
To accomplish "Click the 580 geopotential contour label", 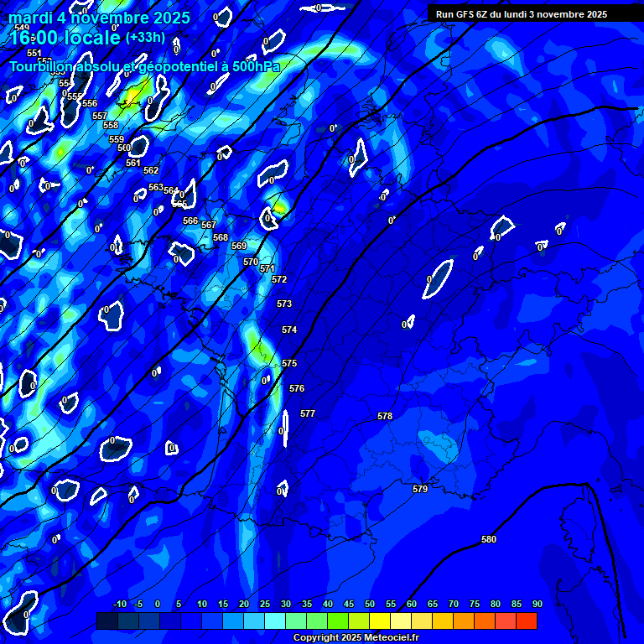I will click(x=489, y=539).
